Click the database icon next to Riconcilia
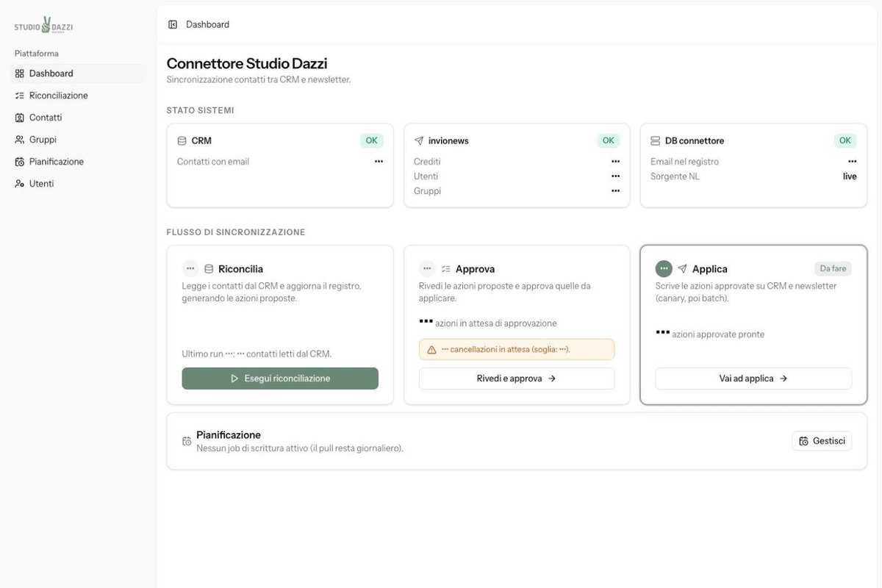This screenshot has width=882, height=588. (x=209, y=269)
